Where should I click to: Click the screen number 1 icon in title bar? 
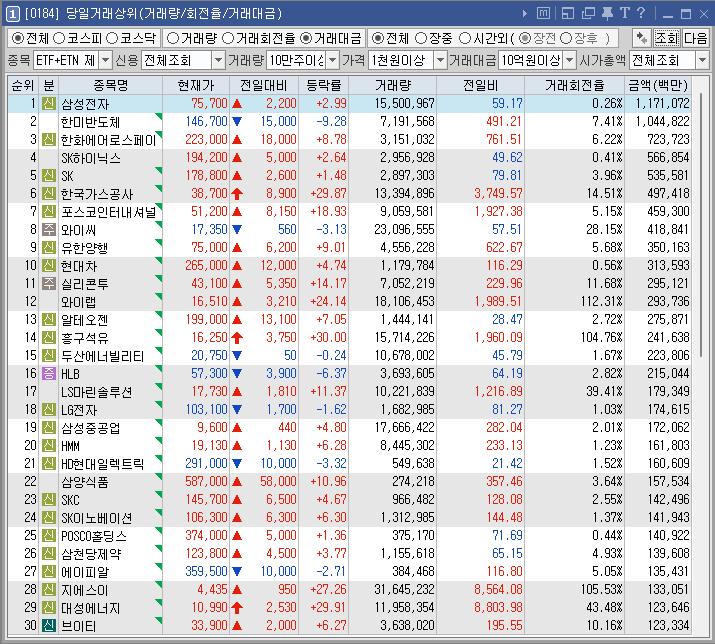point(12,14)
